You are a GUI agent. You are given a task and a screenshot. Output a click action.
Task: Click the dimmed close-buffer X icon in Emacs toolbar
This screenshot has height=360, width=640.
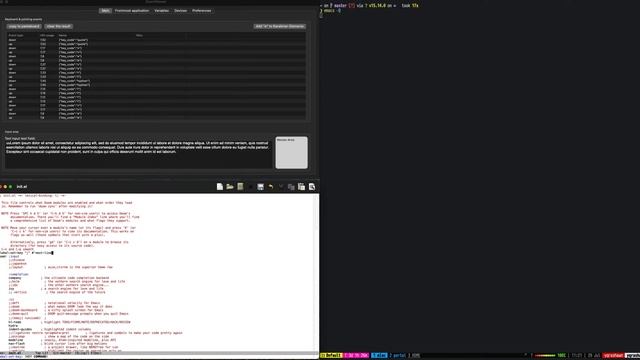(250, 187)
